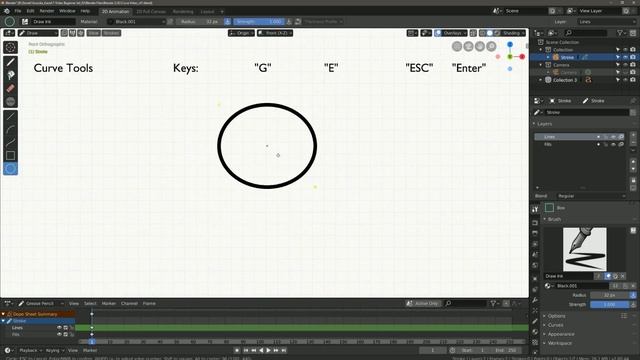The height and width of the screenshot is (360, 640).
Task: Add a new grease pencil layer
Action: click(633, 135)
